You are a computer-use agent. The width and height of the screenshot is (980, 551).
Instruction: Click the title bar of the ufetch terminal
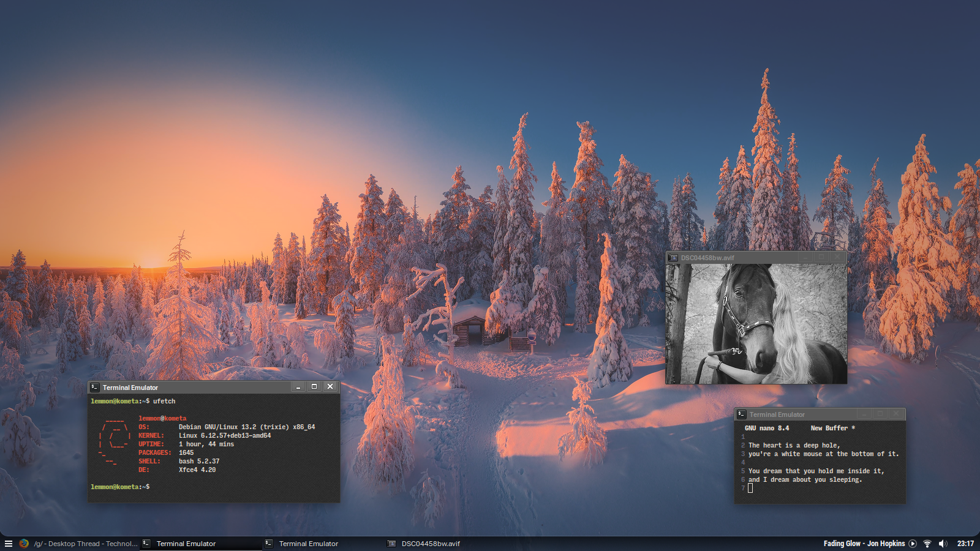point(214,387)
